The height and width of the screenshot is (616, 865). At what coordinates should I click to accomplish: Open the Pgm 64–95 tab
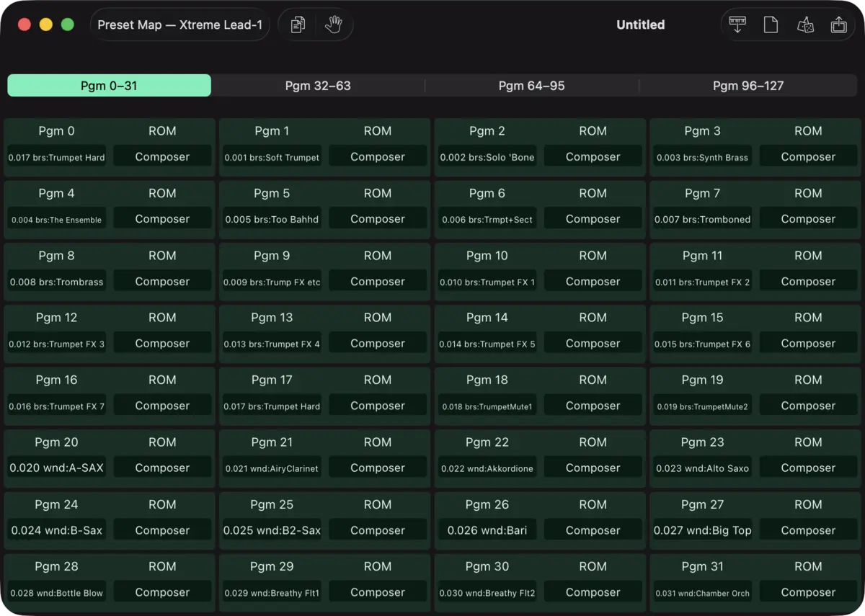(532, 86)
